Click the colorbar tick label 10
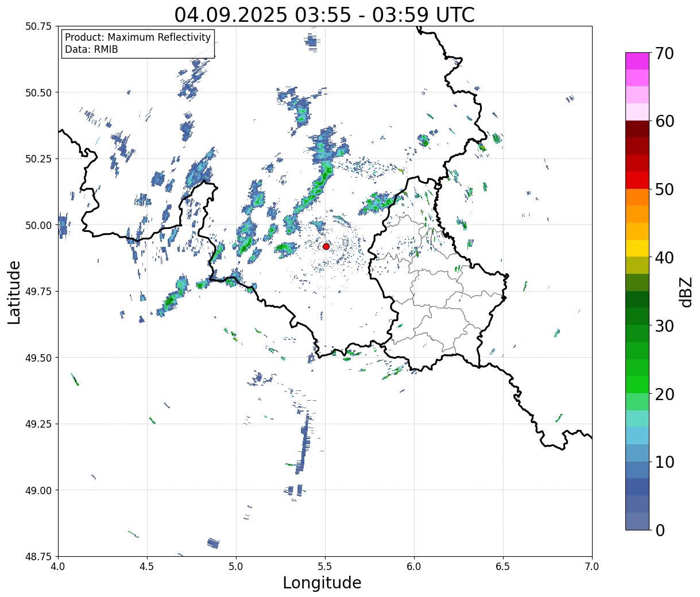Viewport: 700px width, 597px height. point(664,462)
